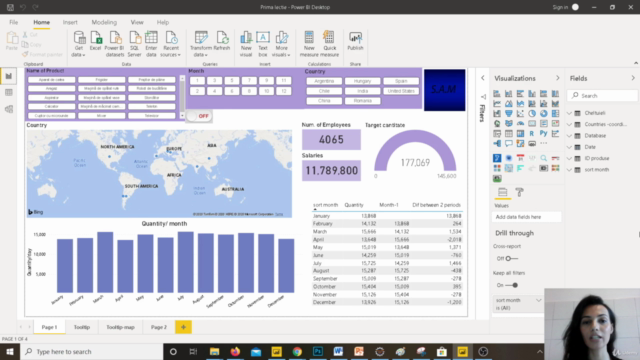The image size is (640, 360).
Task: Turn on Cross-report drill through
Action: click(511, 258)
